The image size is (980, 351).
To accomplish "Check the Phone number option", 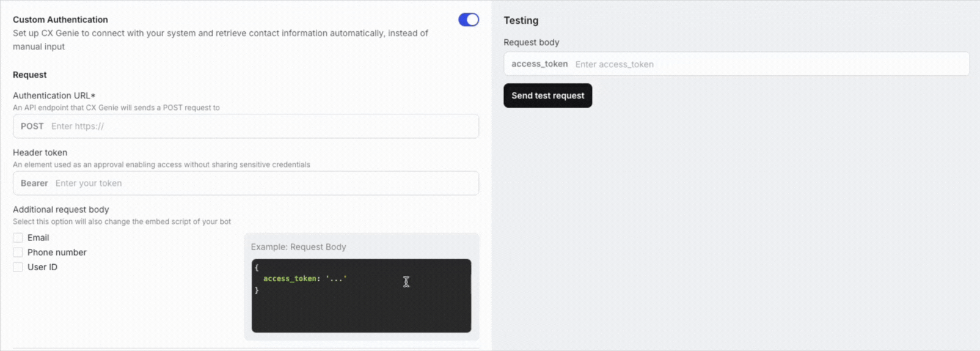I will (x=18, y=253).
